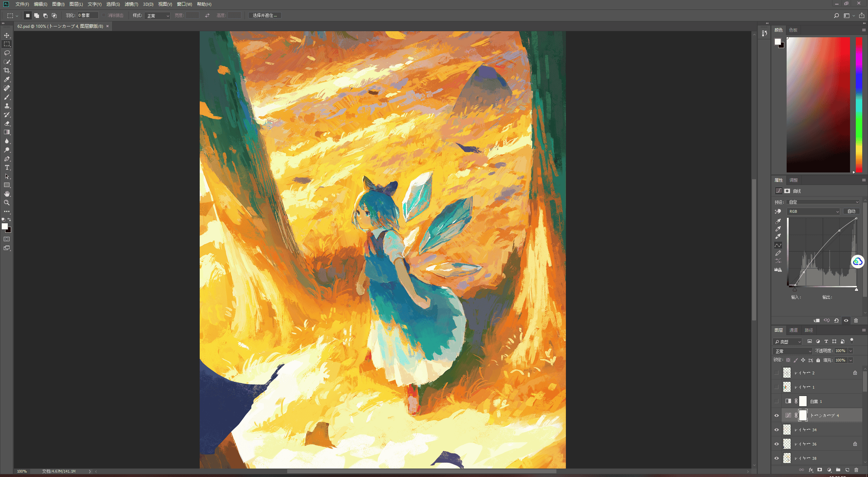Viewport: 868px width, 477px height.
Task: Select the Lasso tool
Action: pos(7,53)
